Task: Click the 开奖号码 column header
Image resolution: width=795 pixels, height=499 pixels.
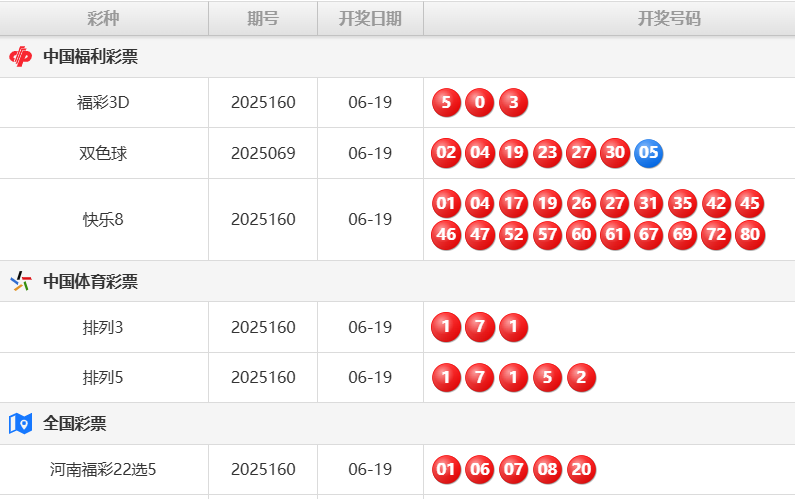Action: (669, 18)
